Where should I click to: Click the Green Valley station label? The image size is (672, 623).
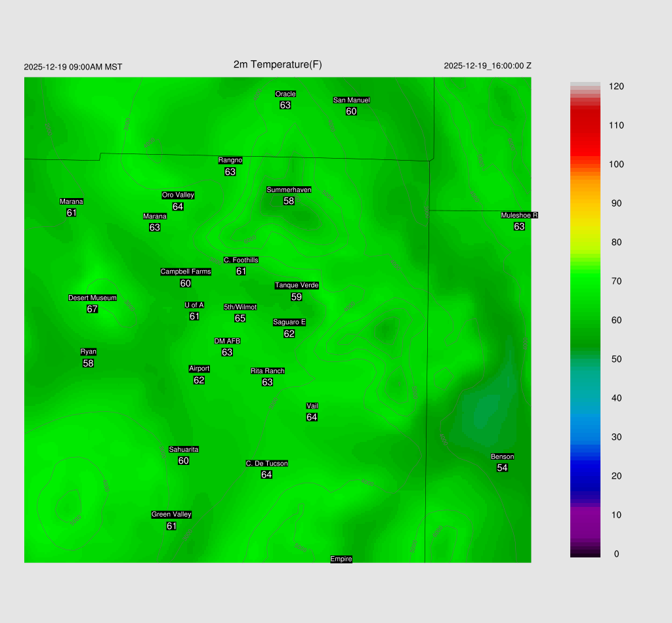coord(171,514)
